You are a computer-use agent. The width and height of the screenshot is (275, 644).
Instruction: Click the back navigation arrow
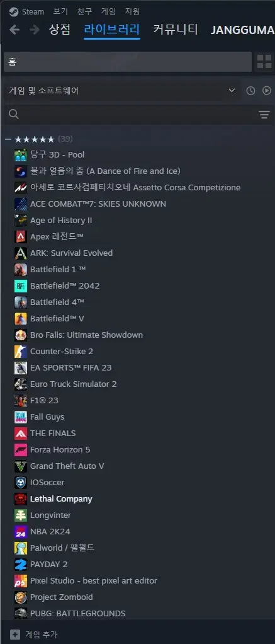click(14, 30)
